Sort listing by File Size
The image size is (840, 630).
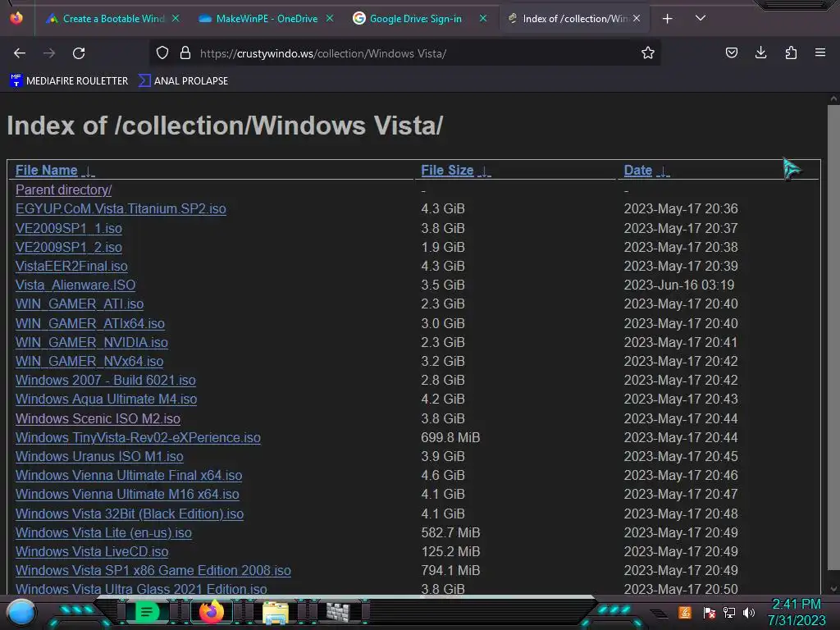pos(447,171)
